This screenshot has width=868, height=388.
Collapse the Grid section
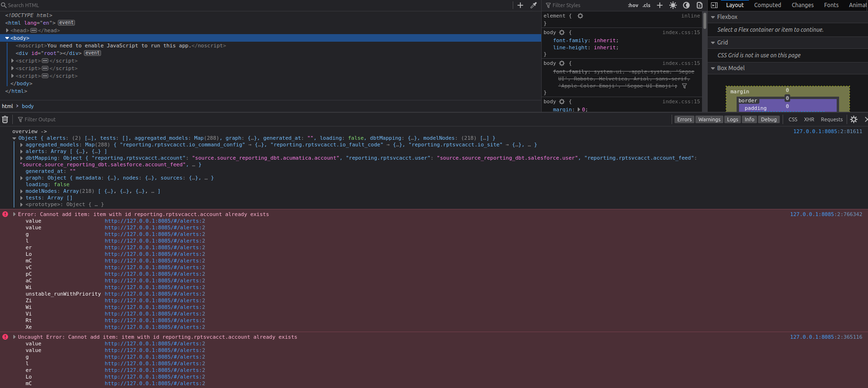[x=713, y=43]
